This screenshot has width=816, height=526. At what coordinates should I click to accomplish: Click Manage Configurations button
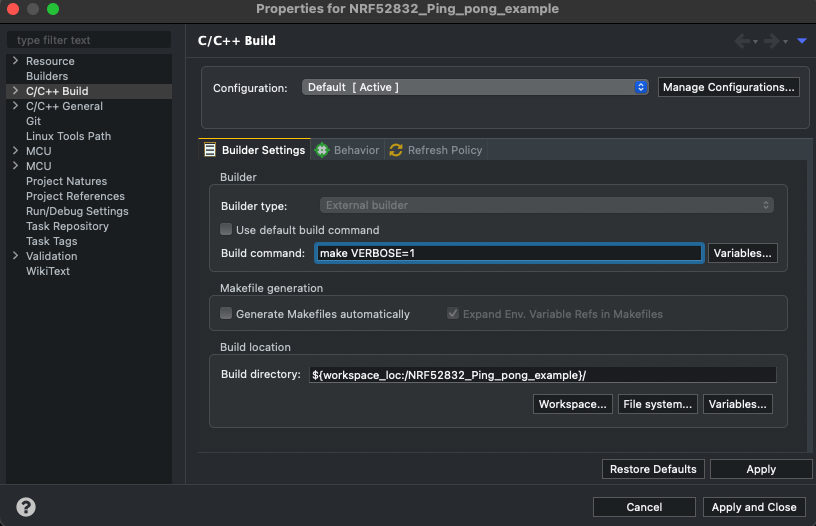point(729,87)
